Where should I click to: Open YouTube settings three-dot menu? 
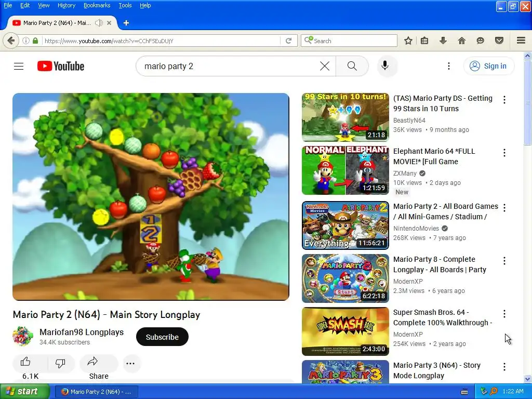pos(448,66)
